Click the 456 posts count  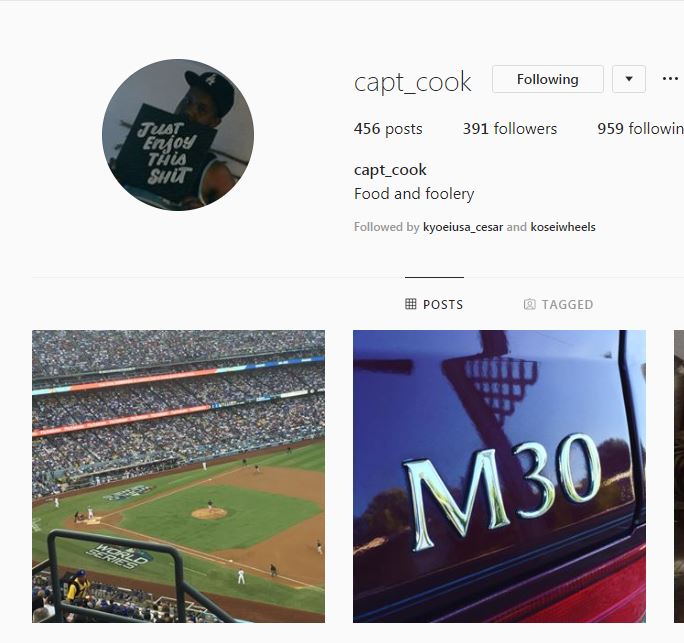click(x=388, y=129)
